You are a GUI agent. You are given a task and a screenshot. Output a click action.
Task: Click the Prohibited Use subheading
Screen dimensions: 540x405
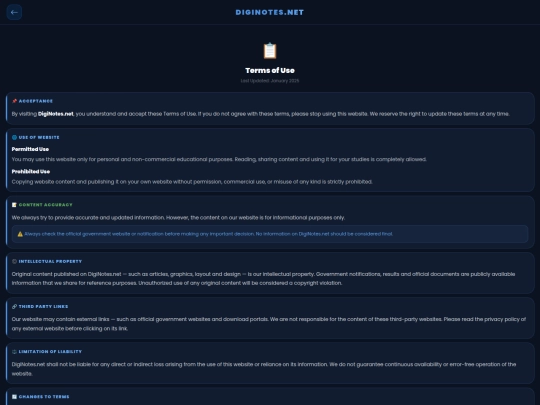[31, 172]
